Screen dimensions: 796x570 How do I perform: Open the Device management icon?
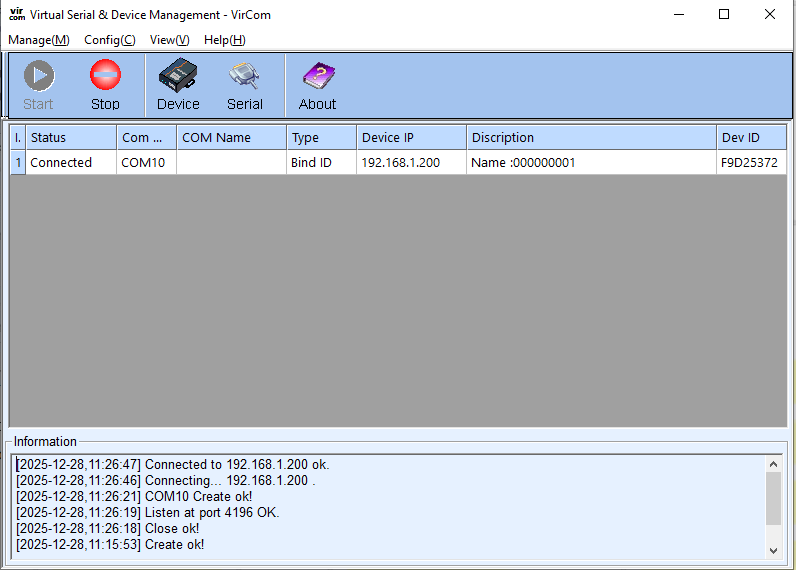point(178,77)
